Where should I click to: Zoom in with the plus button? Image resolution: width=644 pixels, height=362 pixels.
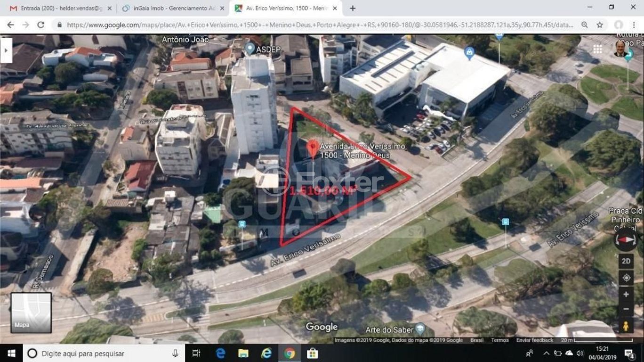626,295
